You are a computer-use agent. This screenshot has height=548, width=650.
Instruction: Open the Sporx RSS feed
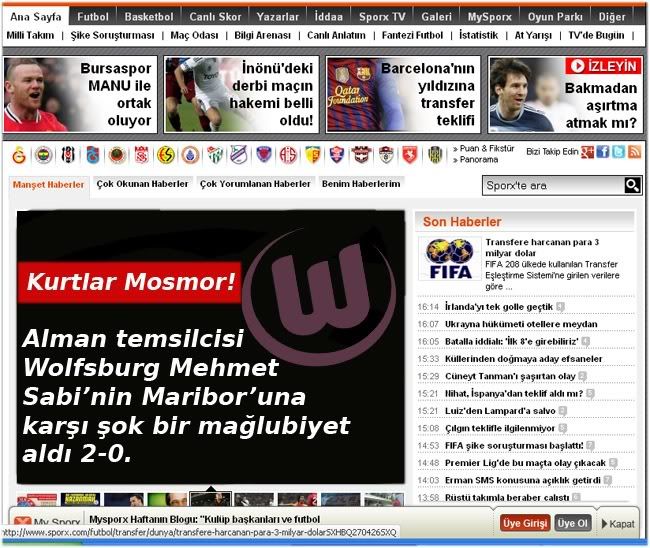(634, 152)
